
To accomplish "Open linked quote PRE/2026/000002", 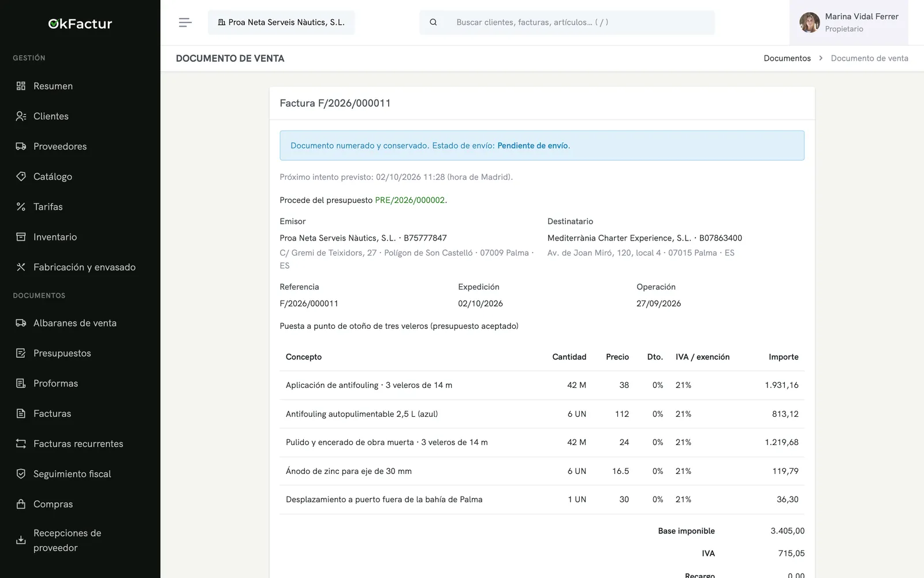I will pyautogui.click(x=409, y=200).
